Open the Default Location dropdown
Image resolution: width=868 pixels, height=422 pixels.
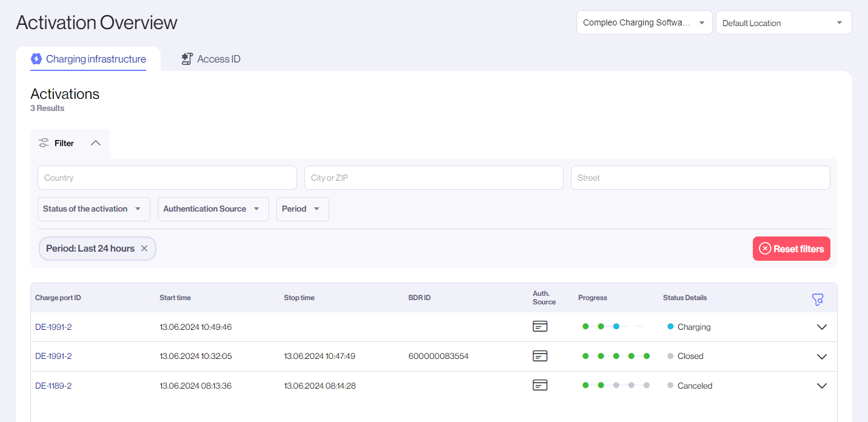click(783, 23)
